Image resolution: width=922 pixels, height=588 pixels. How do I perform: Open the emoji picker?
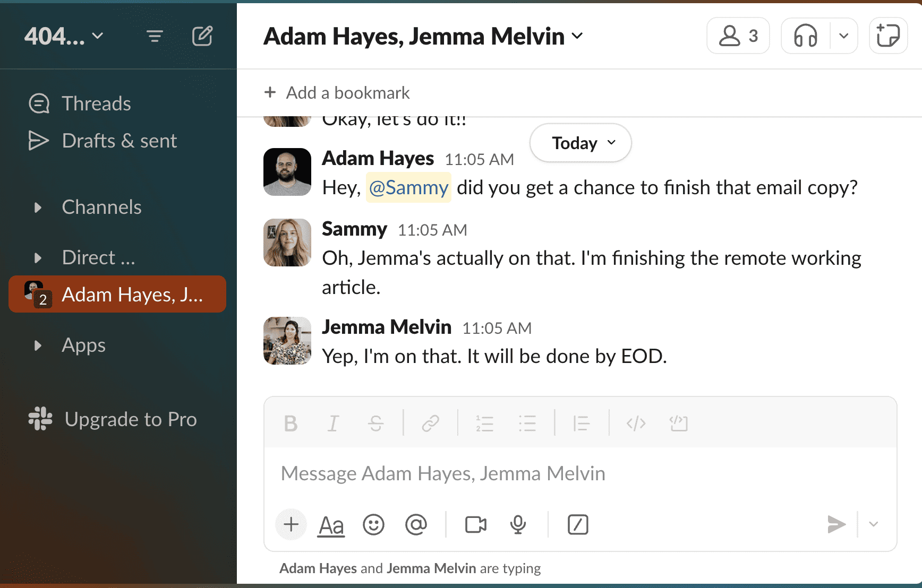[373, 525]
